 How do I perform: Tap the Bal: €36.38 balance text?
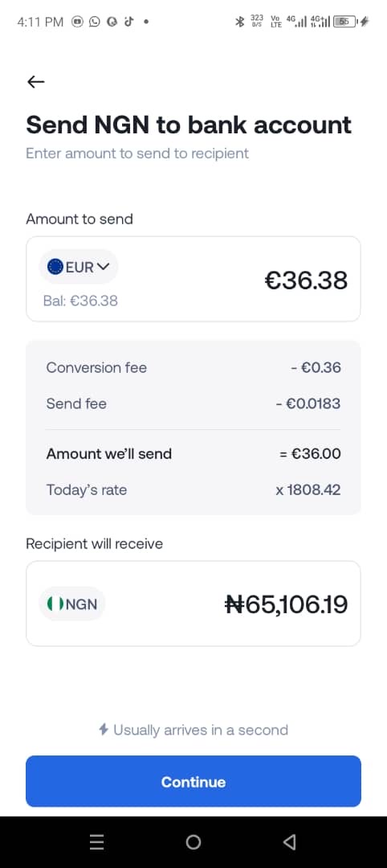coord(80,301)
